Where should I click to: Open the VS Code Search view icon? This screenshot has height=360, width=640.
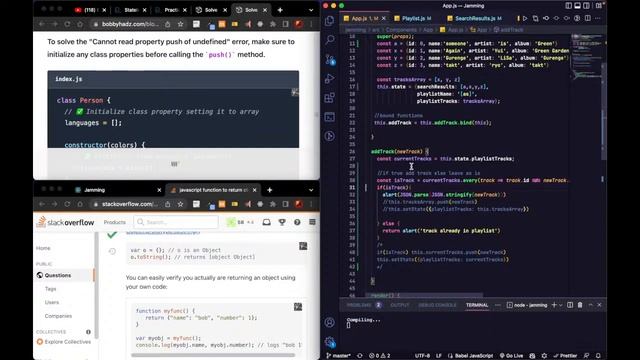tap(330, 40)
